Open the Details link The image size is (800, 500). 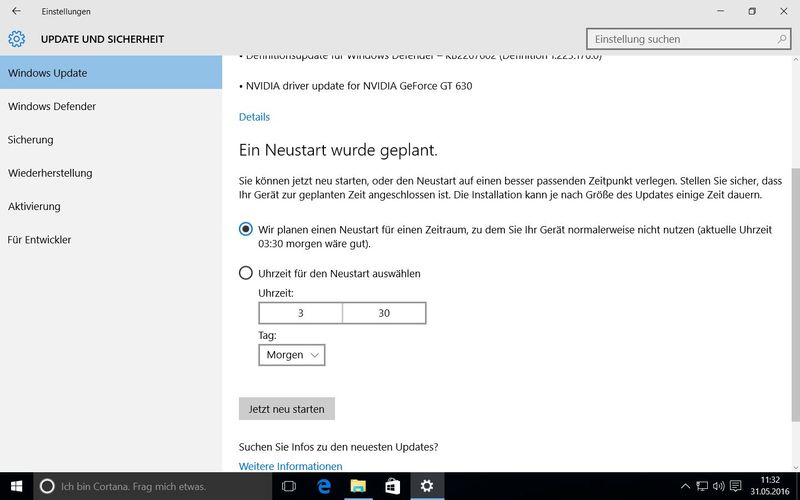254,117
